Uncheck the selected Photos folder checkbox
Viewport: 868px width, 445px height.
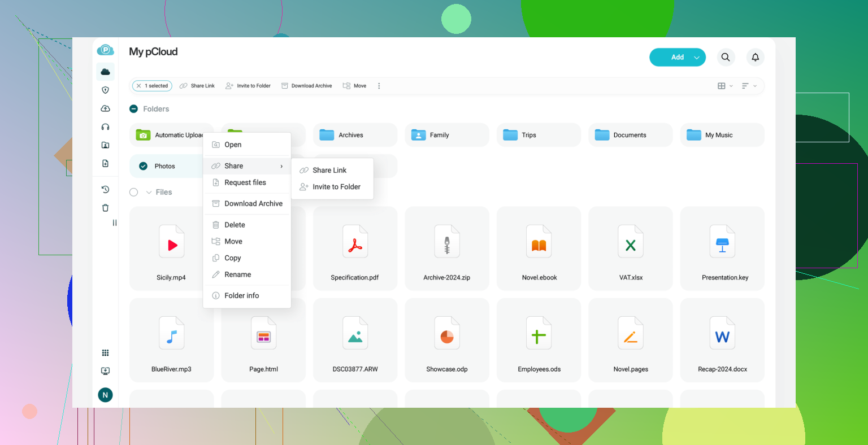(x=143, y=166)
